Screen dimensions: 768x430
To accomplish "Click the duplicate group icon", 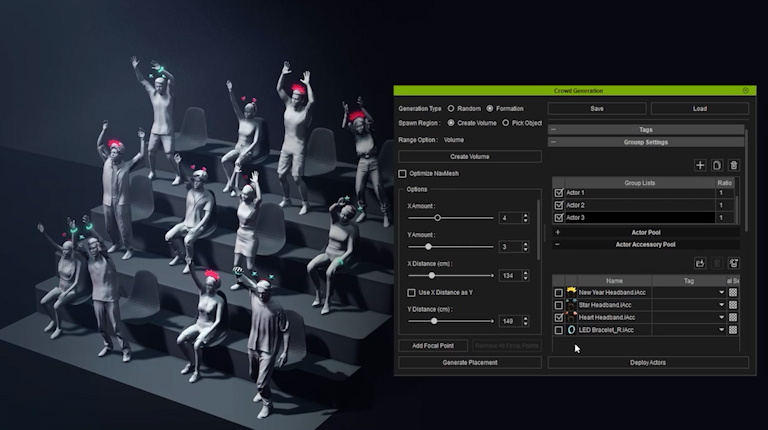I will tap(717, 165).
